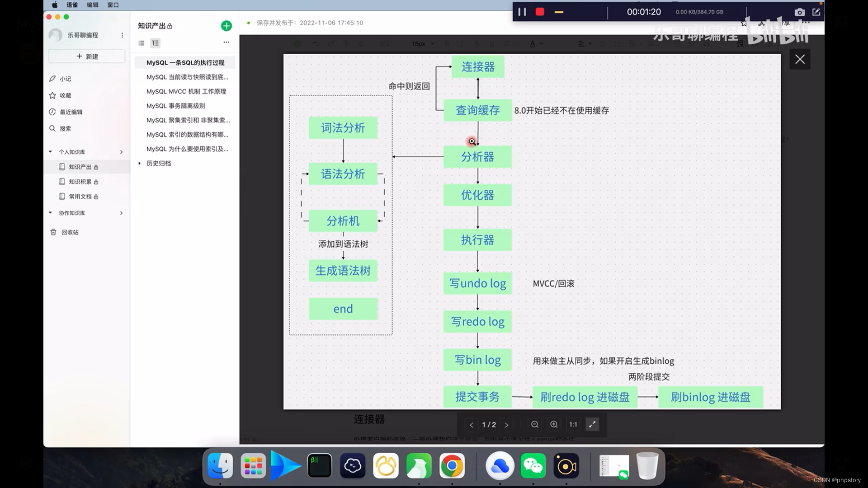
Task: Toggle fullscreen image preview mode
Action: click(592, 424)
